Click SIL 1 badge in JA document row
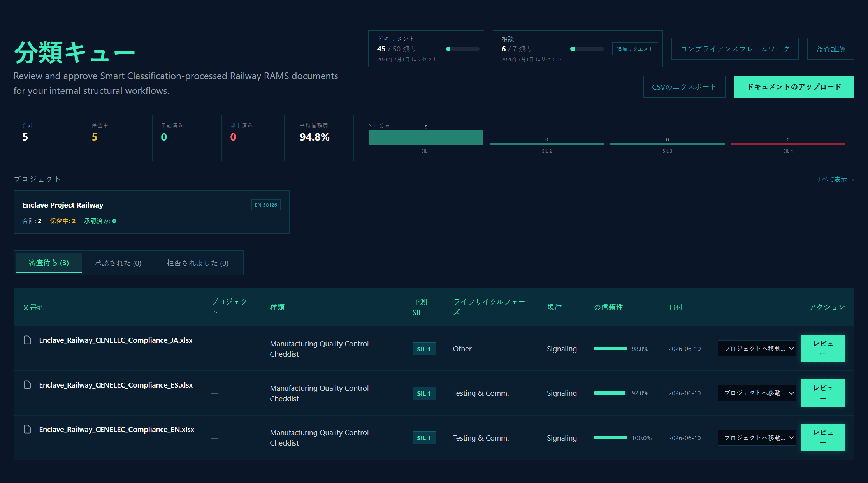The height and width of the screenshot is (483, 868). 424,349
